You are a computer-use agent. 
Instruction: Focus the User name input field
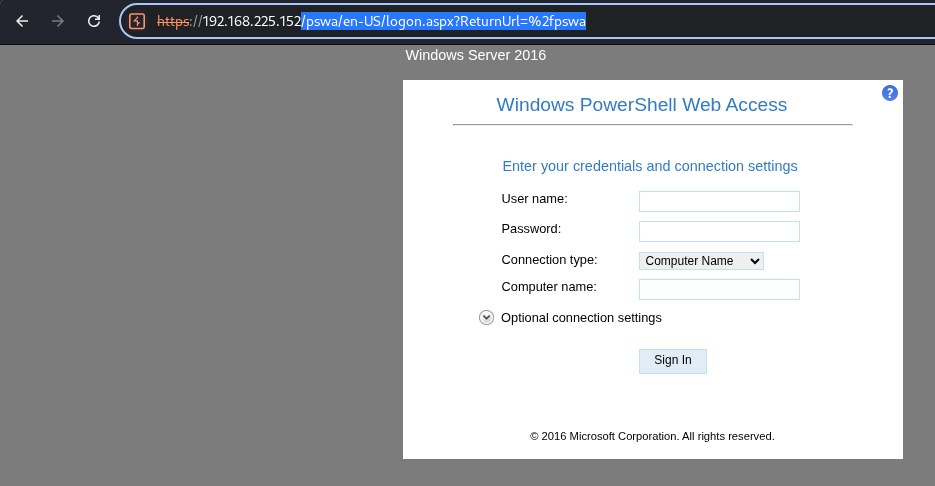719,202
